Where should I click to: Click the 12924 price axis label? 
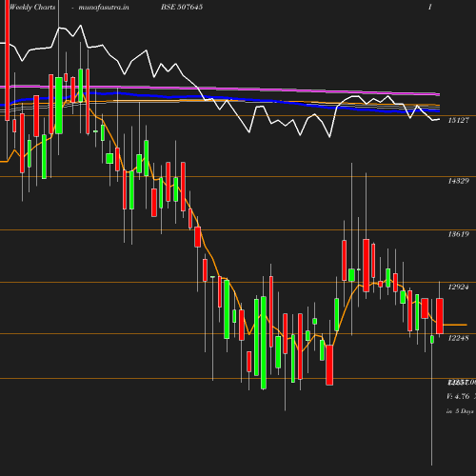458,287
